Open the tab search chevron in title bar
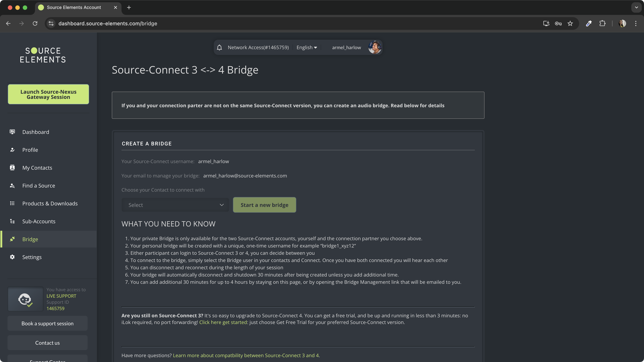Screen dimensions: 644x362 [x=636, y=7]
